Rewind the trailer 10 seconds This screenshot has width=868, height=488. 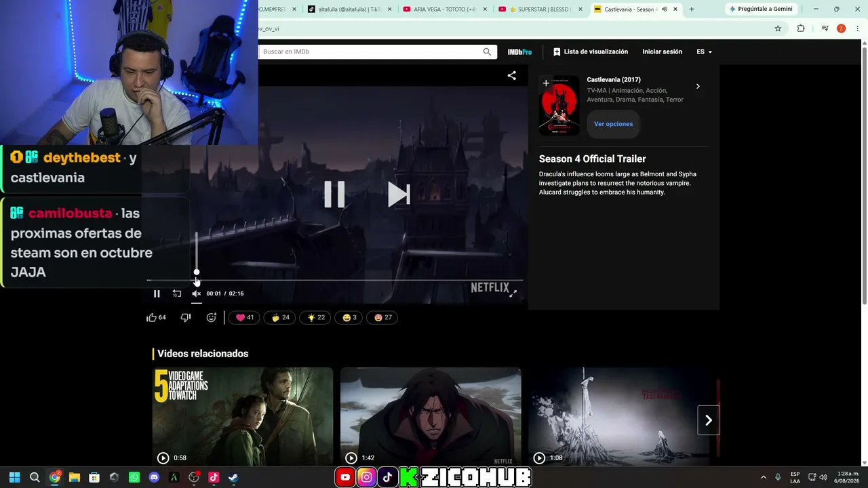coord(176,293)
